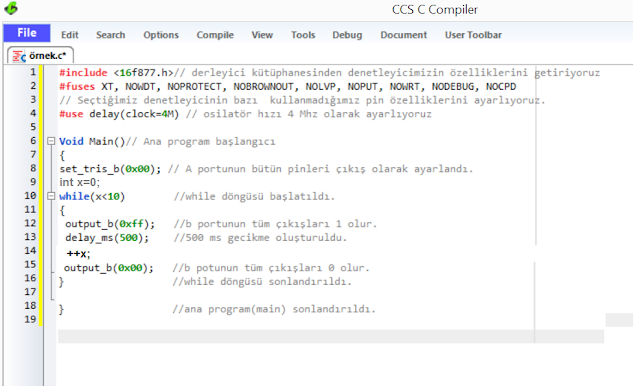Collapse the while(x<10) code block

(51, 196)
